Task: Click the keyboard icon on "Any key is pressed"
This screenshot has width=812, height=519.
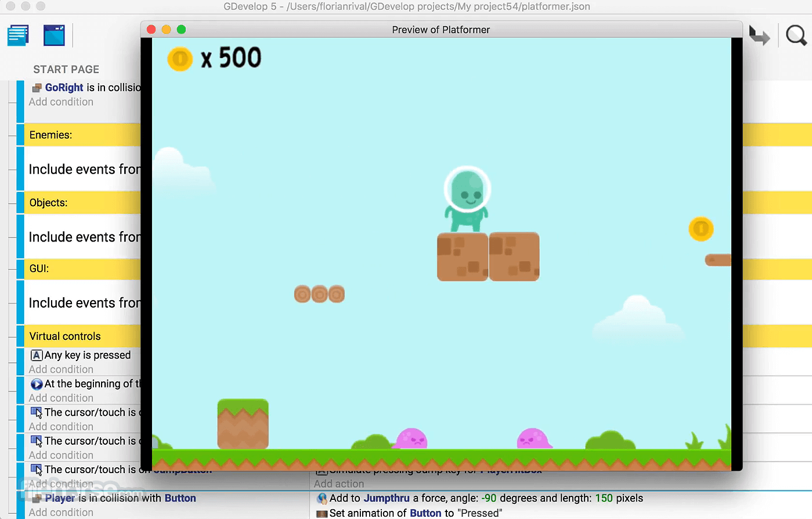Action: pos(36,355)
